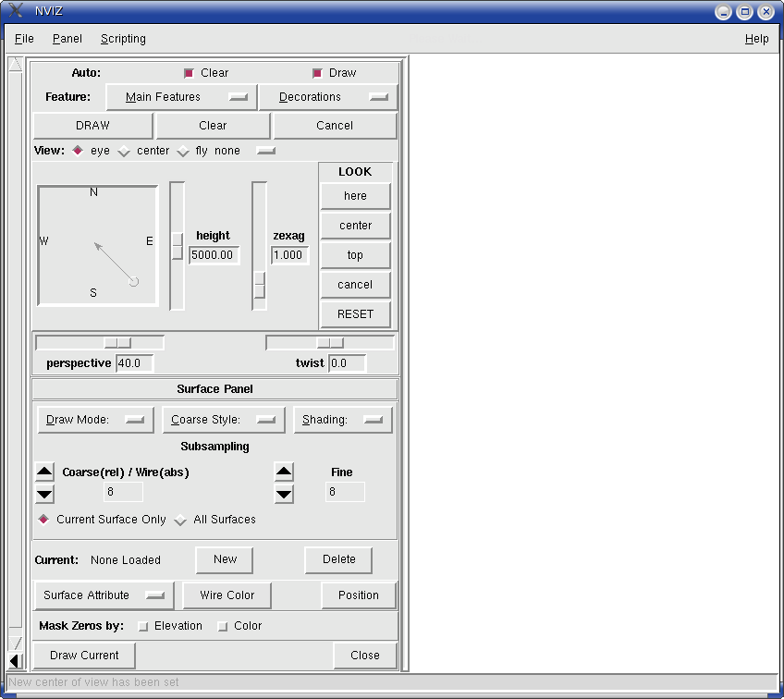Click the black left-arrow panel toggle icon
Viewport: 784px width, 699px height.
[15, 661]
